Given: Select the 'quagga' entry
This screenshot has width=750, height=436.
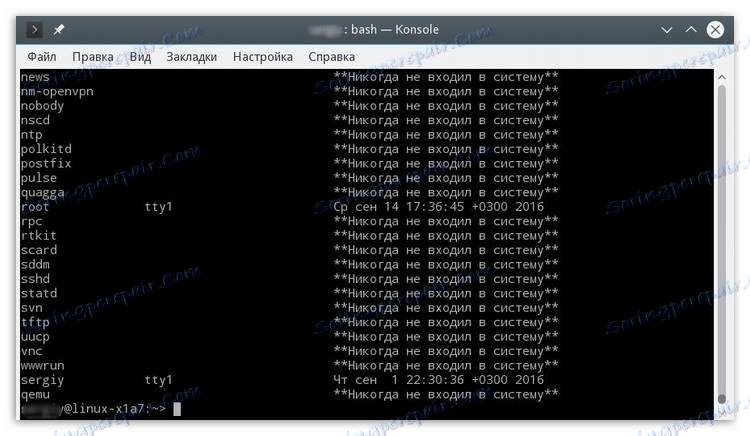Looking at the screenshot, I should tap(42, 193).
